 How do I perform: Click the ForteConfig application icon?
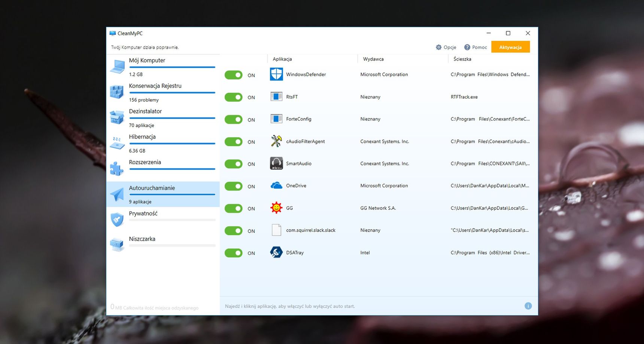(276, 119)
